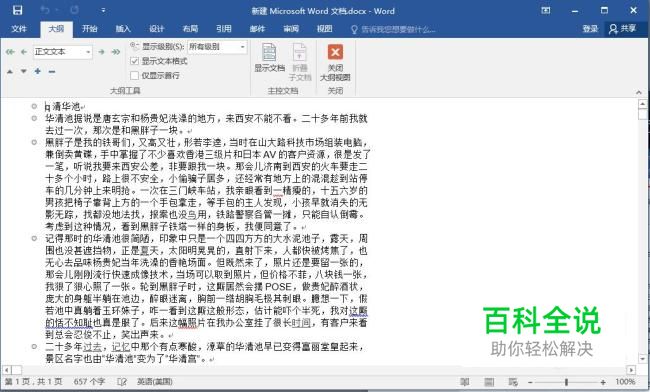Switch to the 设计 tab
650x392 pixels.
click(x=156, y=29)
